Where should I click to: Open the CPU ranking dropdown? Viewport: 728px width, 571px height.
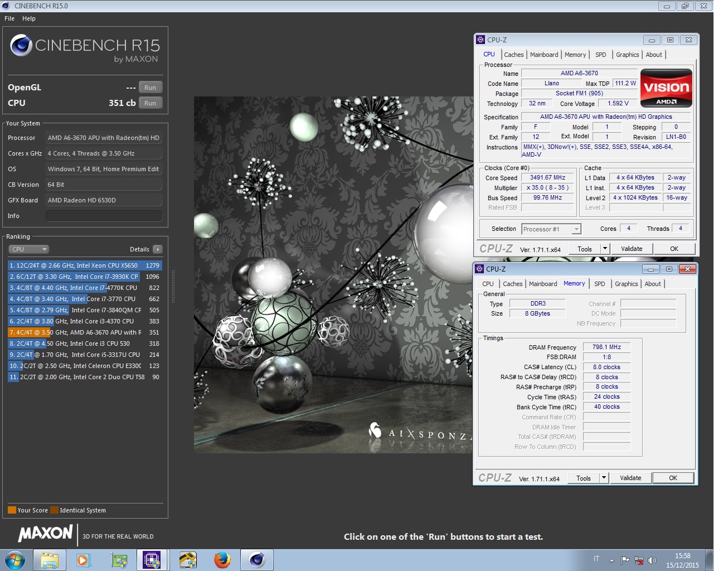coord(28,249)
